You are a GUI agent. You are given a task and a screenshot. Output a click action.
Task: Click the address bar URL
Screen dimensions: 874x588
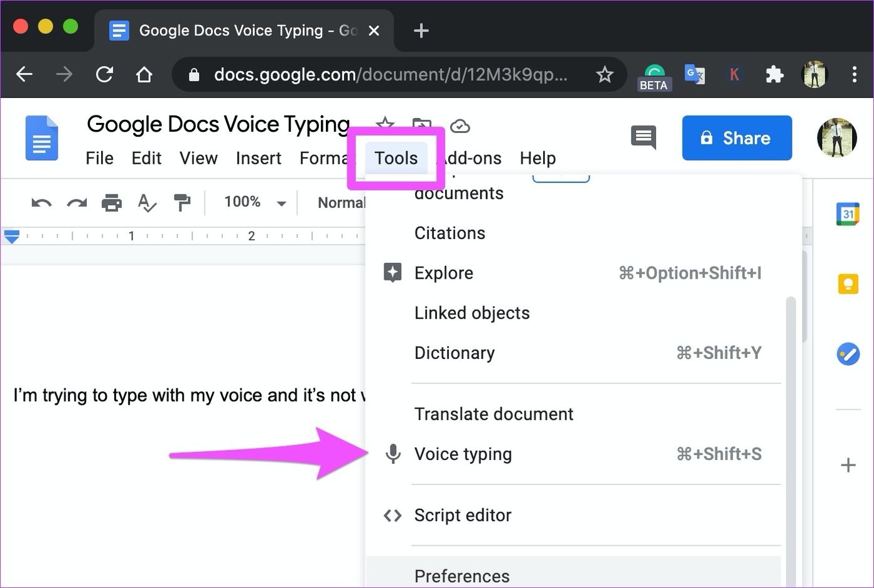point(391,75)
